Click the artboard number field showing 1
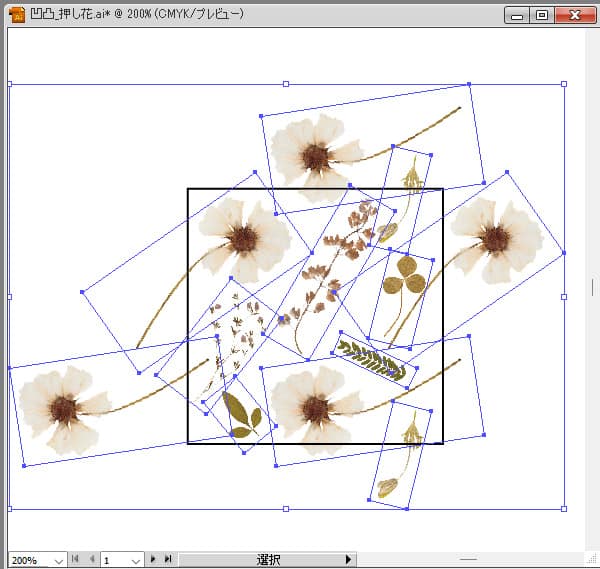This screenshot has height=569, width=600. pos(114,561)
